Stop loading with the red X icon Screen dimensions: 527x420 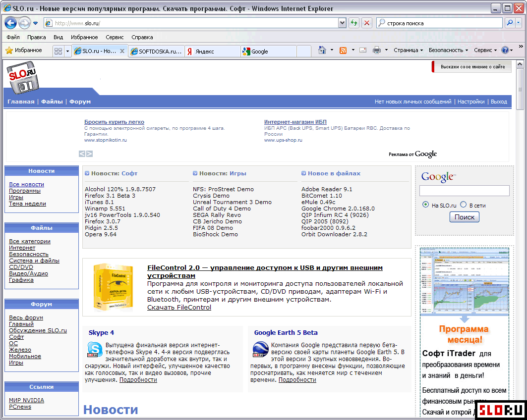pyautogui.click(x=367, y=23)
